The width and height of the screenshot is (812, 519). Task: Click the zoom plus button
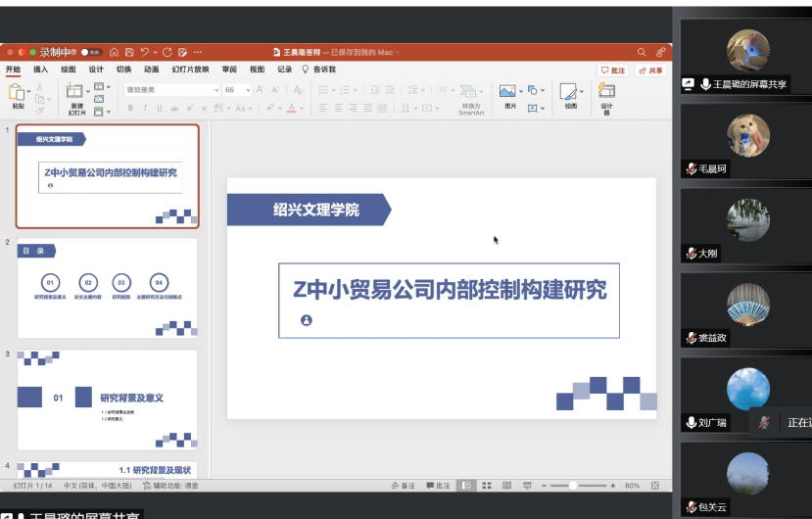(612, 486)
